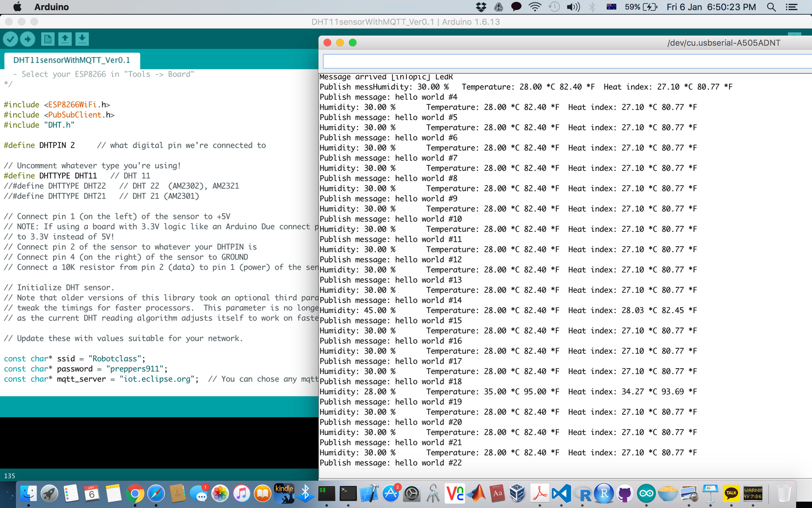Open iTunes from the Dock
Screen dimensions: 812x508
tap(241, 494)
